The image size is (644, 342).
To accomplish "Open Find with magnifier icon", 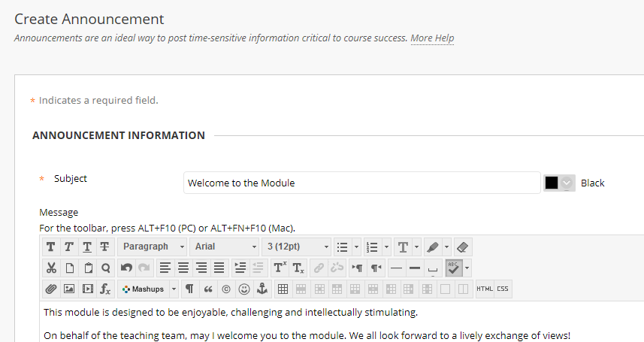I will [x=105, y=268].
